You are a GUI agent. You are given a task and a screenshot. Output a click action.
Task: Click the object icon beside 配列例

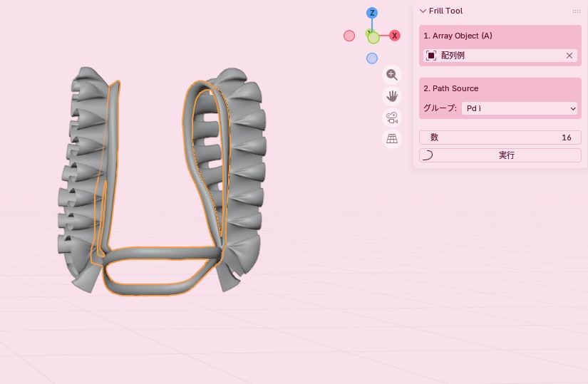431,56
